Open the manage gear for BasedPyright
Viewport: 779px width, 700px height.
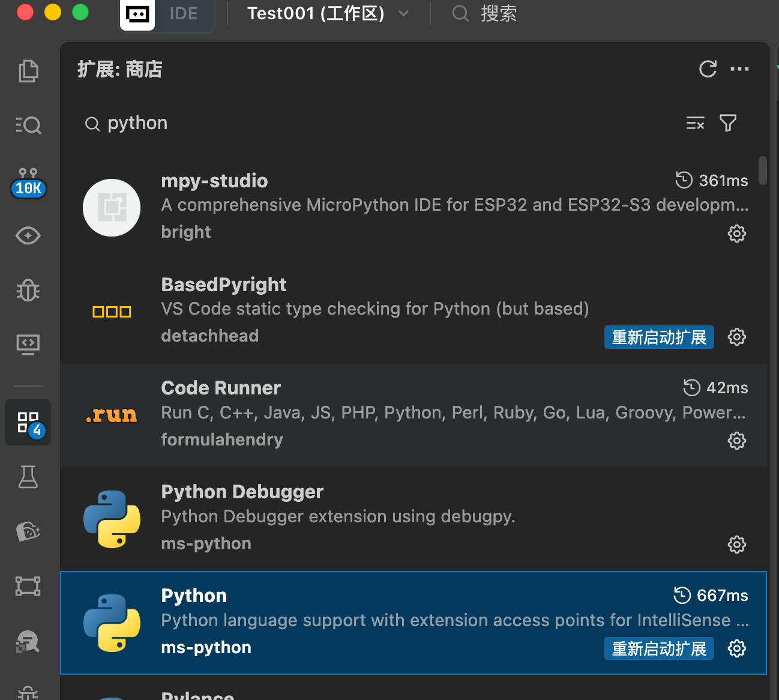click(737, 337)
